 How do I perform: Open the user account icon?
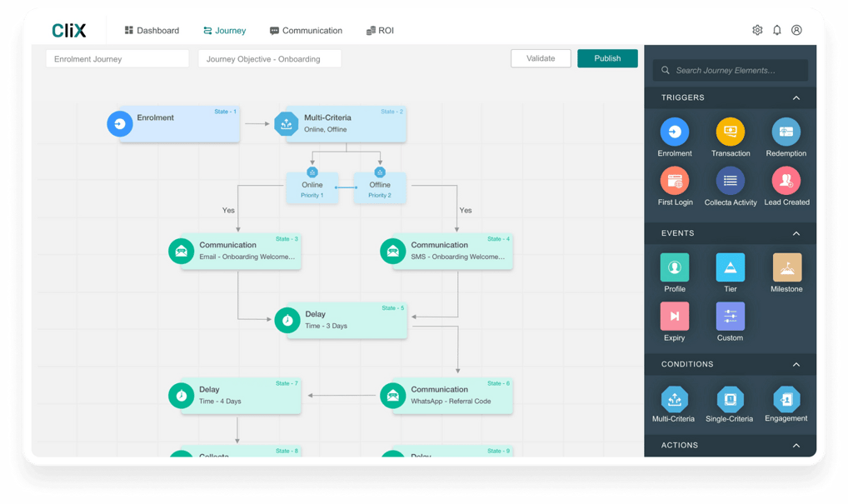(796, 30)
